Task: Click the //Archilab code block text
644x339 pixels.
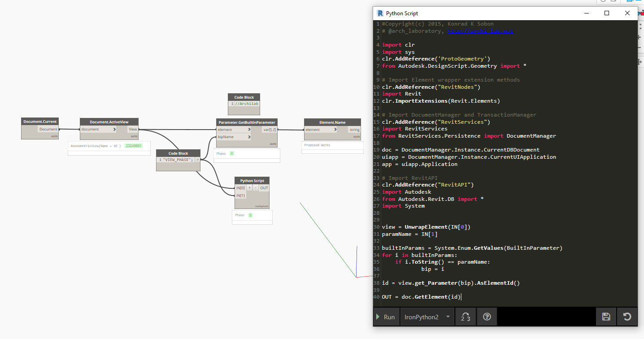Action: [247, 104]
